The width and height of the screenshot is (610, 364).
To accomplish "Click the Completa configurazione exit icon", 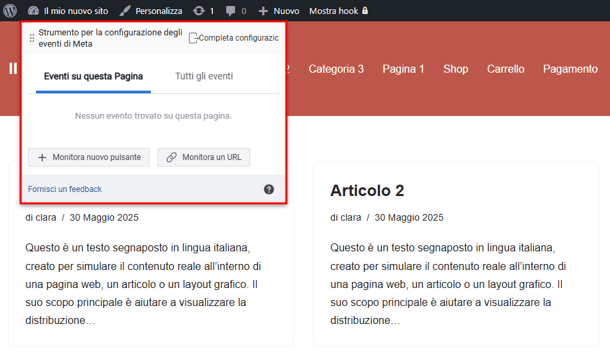I will pyautogui.click(x=194, y=38).
